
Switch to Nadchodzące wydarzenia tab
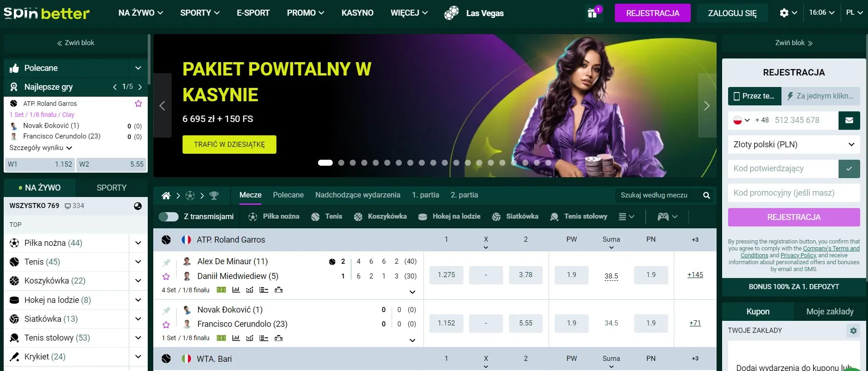coord(358,195)
